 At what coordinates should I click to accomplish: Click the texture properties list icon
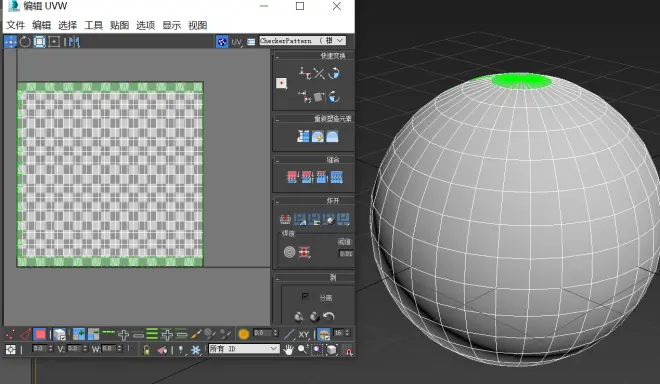[251, 42]
